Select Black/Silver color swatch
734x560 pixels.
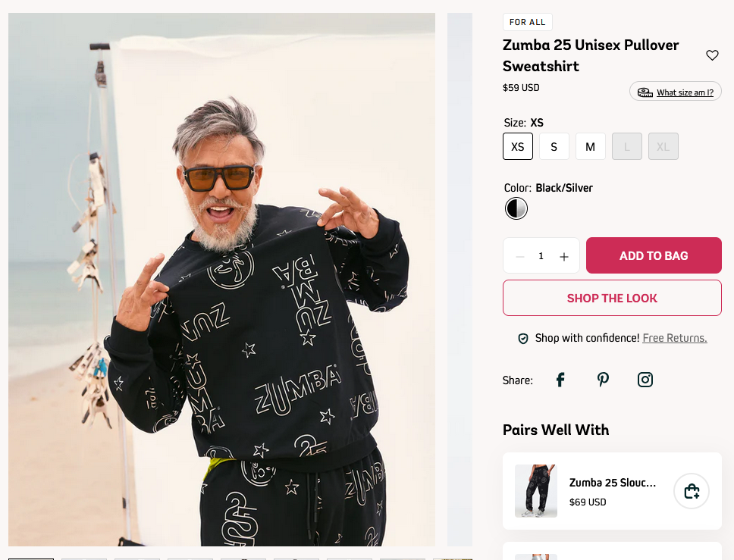tap(516, 208)
